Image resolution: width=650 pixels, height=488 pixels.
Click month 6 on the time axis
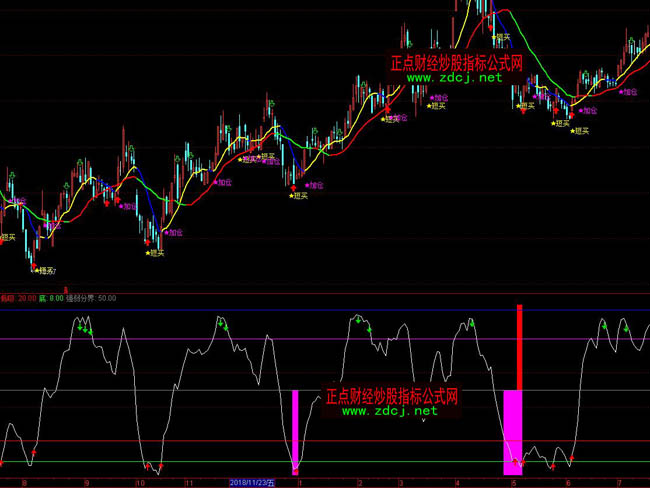click(x=567, y=482)
